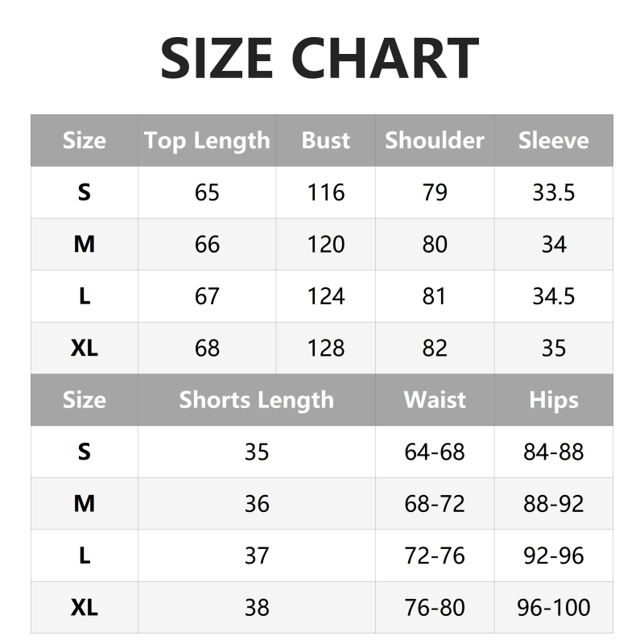Select the bust value 124

325,296
